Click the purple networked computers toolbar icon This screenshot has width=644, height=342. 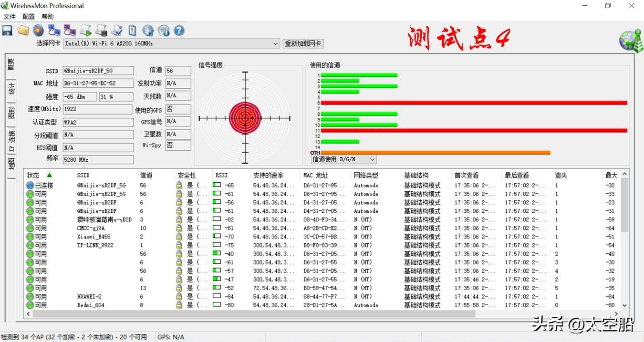click(x=70, y=31)
